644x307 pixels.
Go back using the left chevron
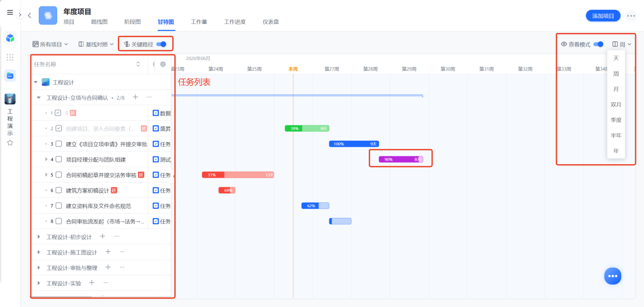pos(29,16)
